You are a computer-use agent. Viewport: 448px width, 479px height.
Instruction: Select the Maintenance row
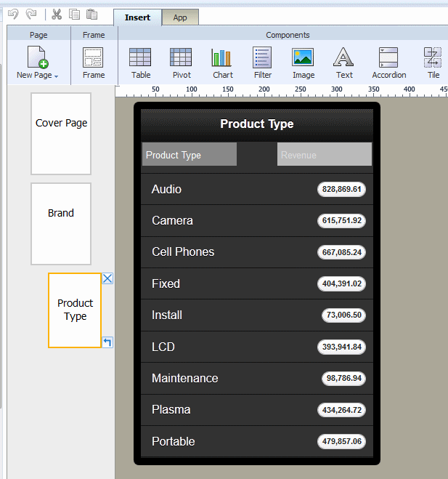click(x=257, y=378)
